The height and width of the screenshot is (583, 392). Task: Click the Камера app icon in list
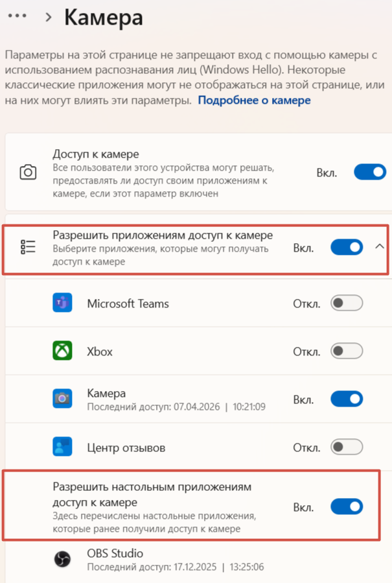62,399
